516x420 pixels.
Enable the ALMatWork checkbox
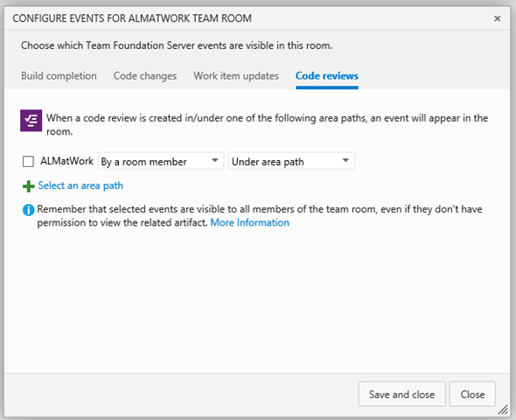coord(28,162)
